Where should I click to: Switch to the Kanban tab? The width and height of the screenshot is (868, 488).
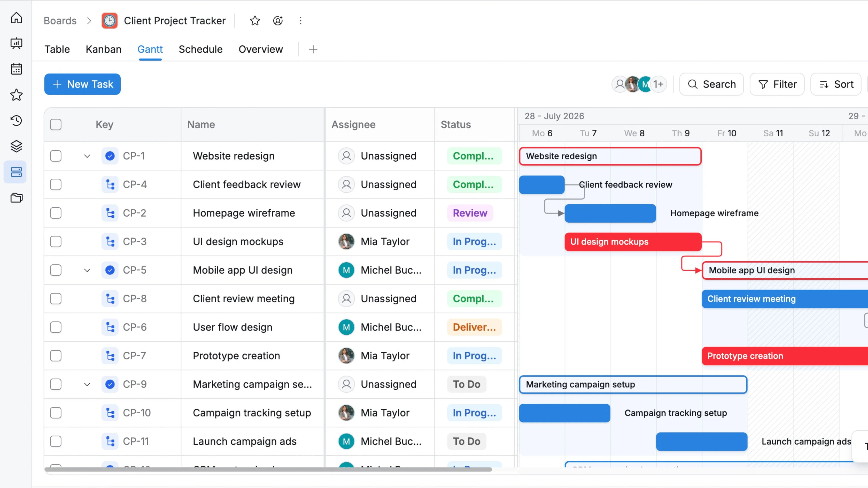tap(103, 50)
